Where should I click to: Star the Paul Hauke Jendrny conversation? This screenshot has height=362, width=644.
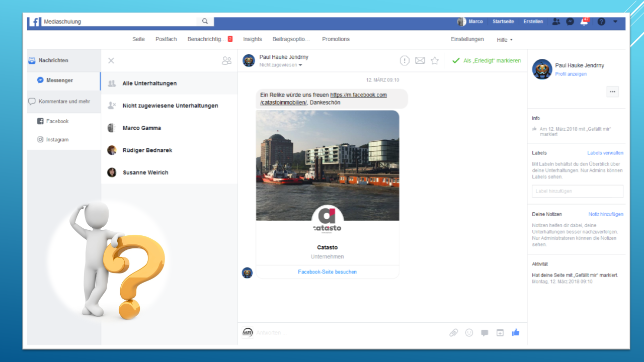click(x=435, y=60)
